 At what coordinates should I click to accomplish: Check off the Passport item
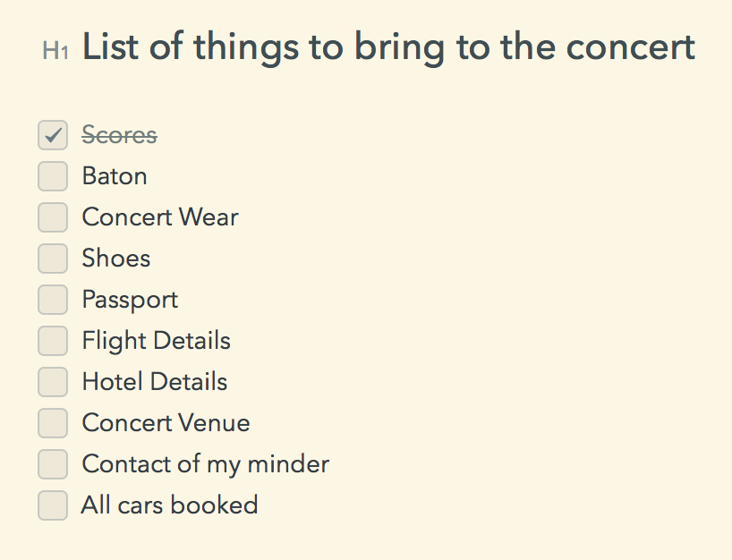click(x=53, y=300)
